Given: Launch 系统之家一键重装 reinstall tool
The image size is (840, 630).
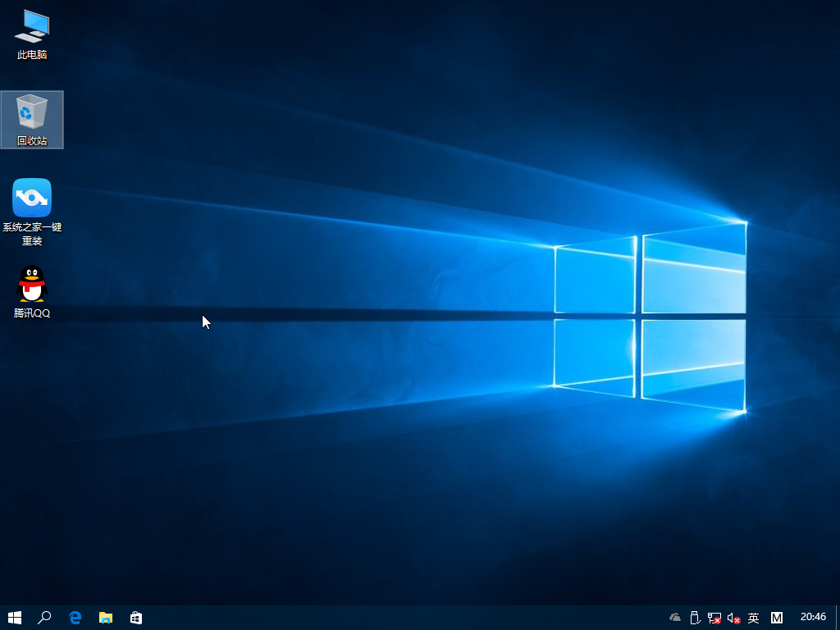Looking at the screenshot, I should (32, 197).
